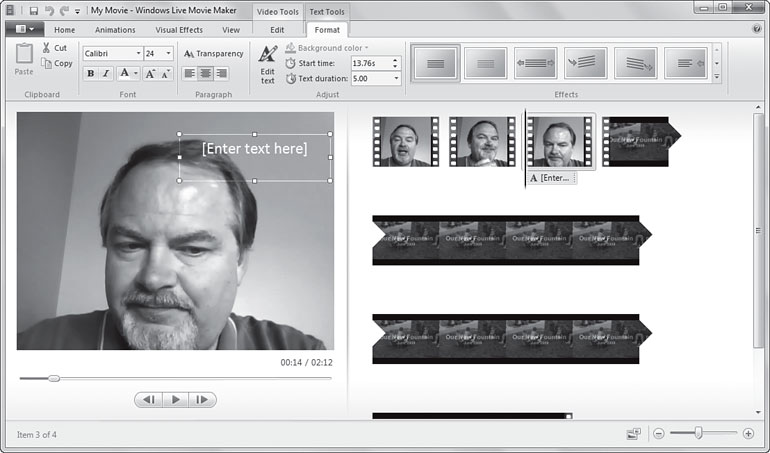Image resolution: width=770 pixels, height=453 pixels.
Task: Click the next frame button
Action: (202, 400)
